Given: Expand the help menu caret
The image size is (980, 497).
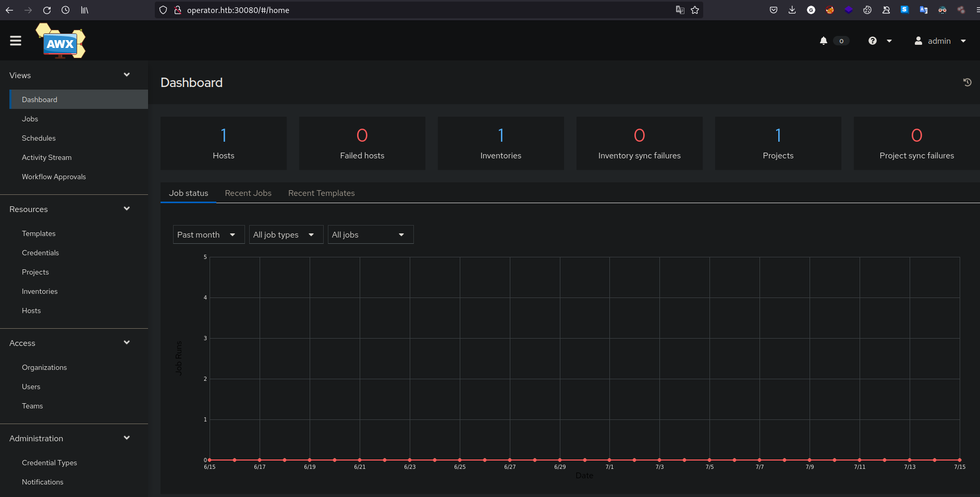Looking at the screenshot, I should coord(889,41).
